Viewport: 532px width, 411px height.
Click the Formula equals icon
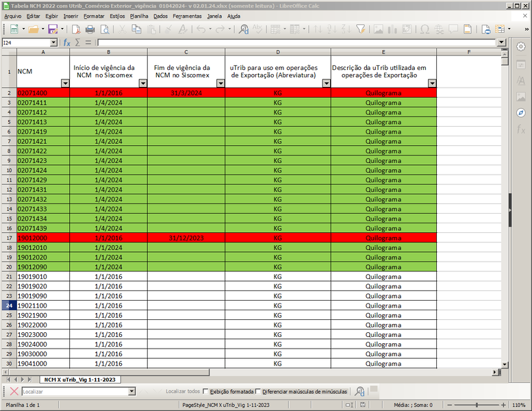[88, 42]
